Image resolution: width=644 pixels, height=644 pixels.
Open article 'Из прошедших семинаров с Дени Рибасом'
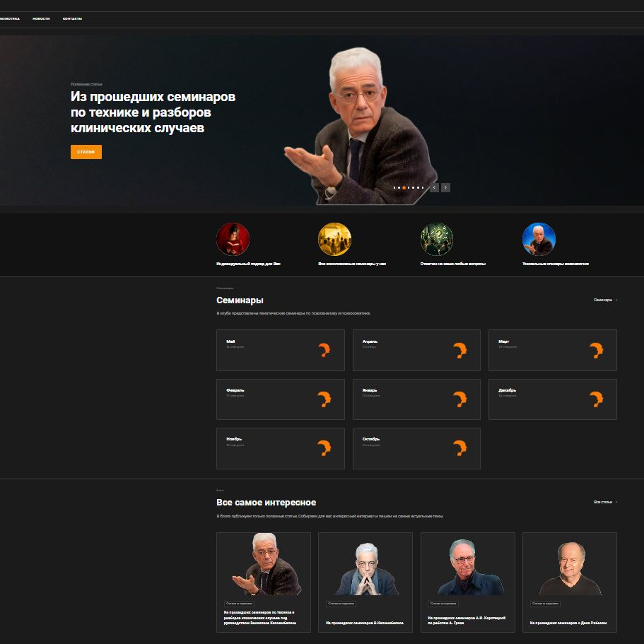pyautogui.click(x=568, y=623)
